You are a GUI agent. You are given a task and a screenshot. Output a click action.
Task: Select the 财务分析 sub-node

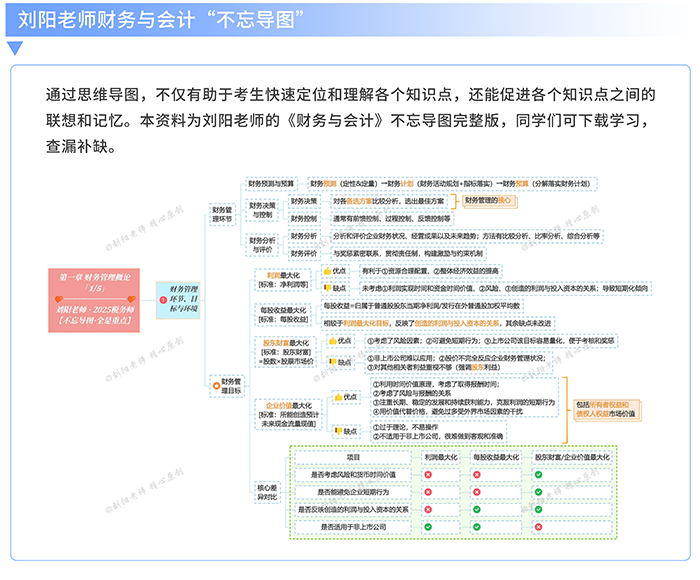(304, 236)
